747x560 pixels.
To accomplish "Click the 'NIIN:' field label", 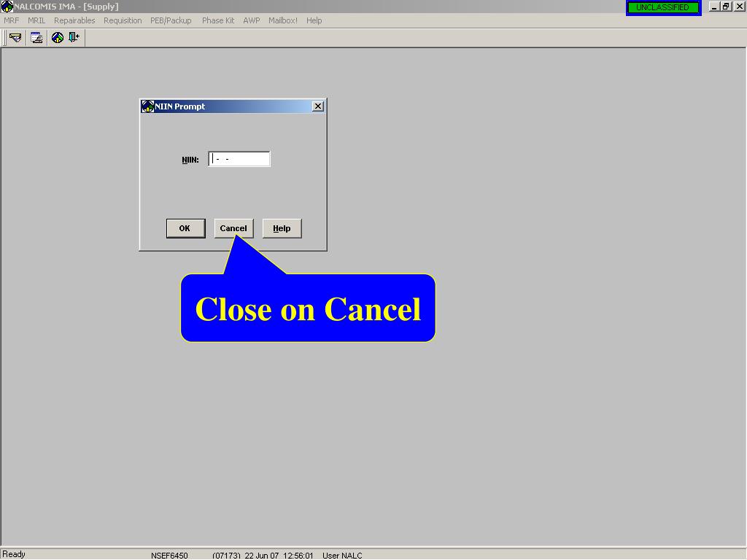I will [190, 160].
